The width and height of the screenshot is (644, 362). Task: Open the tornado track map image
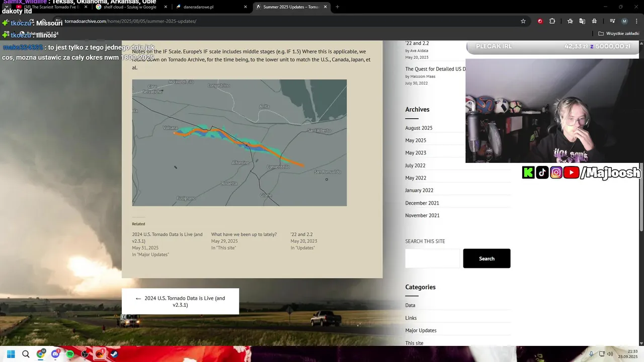coord(239,143)
